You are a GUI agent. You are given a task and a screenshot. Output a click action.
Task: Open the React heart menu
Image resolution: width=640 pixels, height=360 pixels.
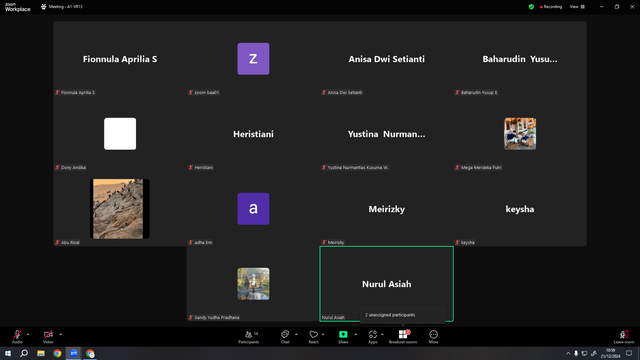click(x=313, y=337)
